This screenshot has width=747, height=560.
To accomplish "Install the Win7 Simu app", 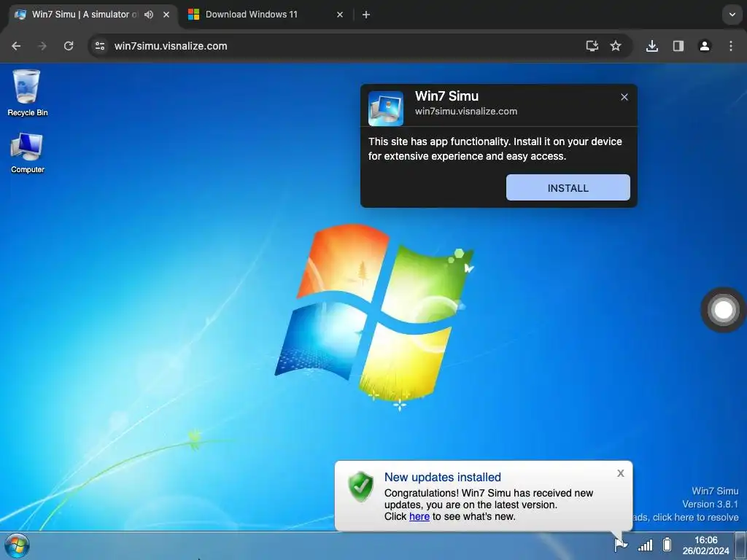I will (x=568, y=187).
